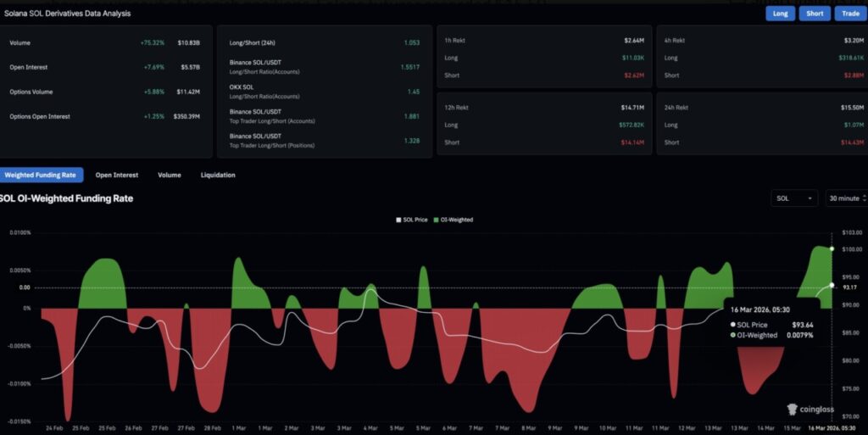Open the Volume chart tab
Screen dimensions: 868x435
[x=170, y=175]
